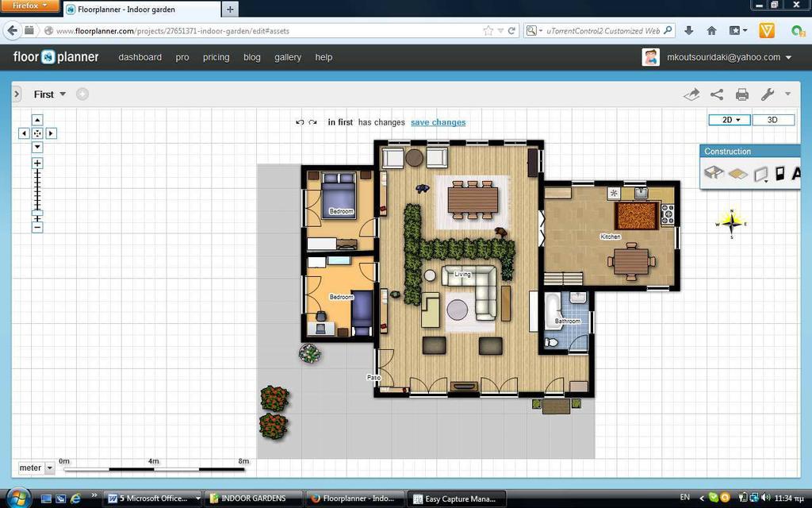Click the user avatar picture

coord(650,57)
